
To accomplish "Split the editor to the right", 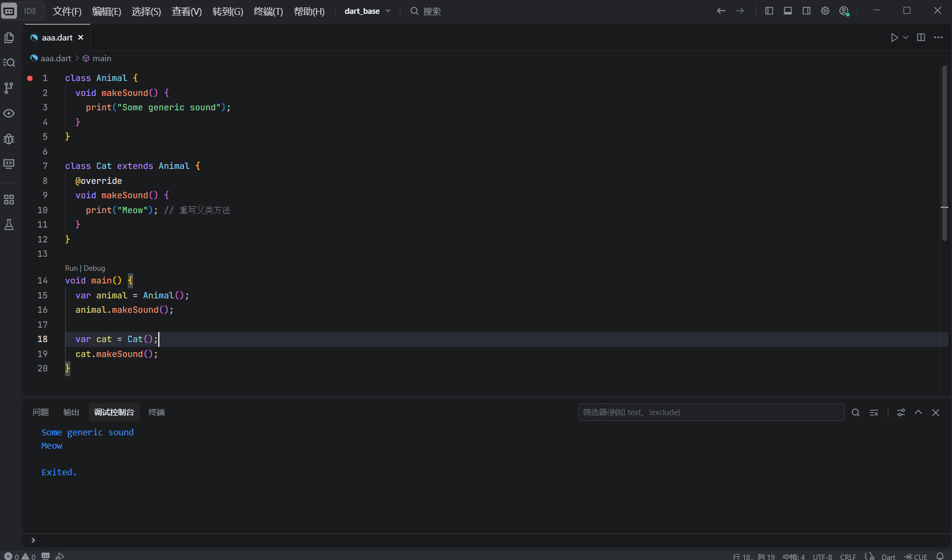I will tap(921, 37).
